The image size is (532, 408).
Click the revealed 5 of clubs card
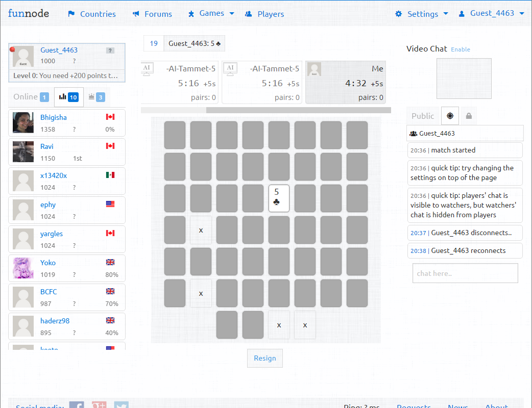tap(279, 198)
